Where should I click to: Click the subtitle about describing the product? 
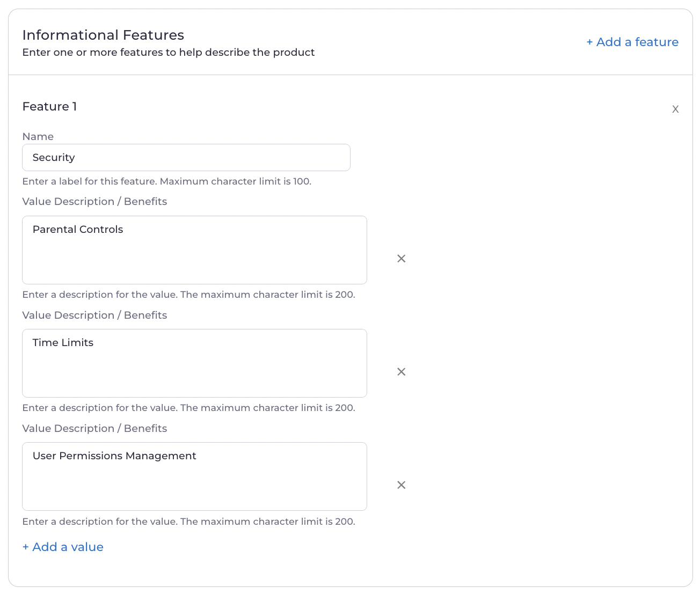coord(169,53)
